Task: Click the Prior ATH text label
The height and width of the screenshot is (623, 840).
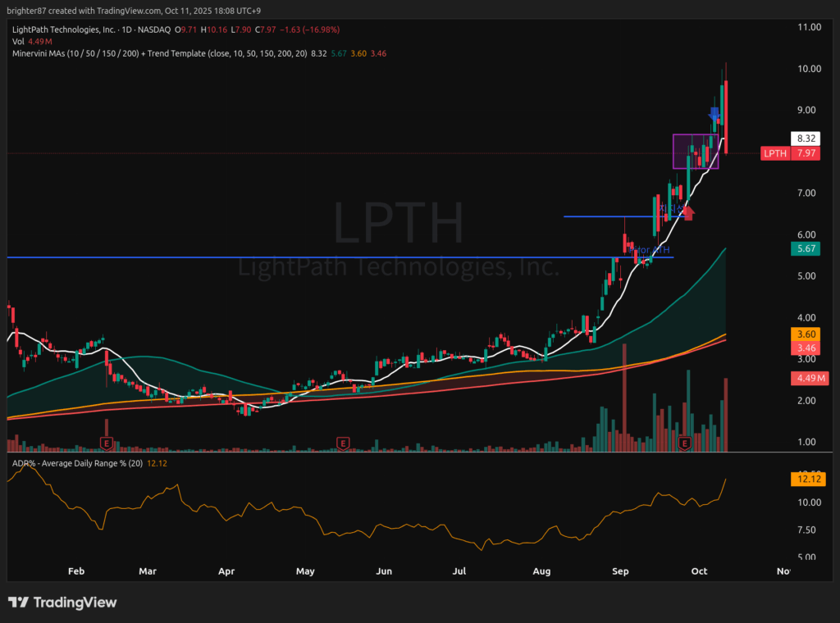Action: coord(651,250)
